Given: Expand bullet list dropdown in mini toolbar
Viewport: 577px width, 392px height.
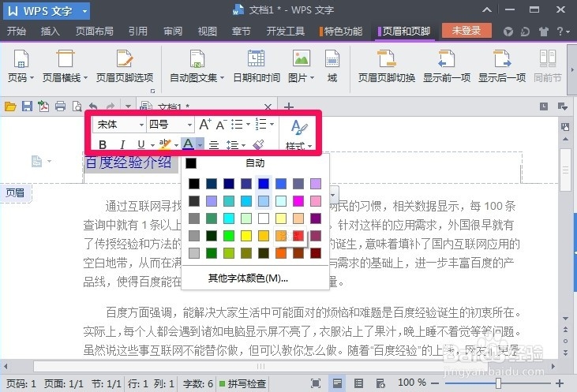Looking at the screenshot, I should (x=248, y=125).
